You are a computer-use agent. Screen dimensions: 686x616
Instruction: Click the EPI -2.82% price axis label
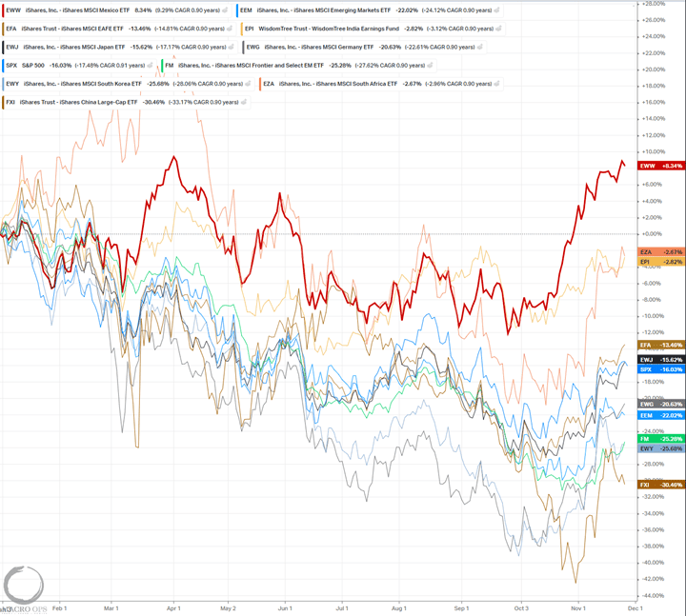pyautogui.click(x=661, y=262)
